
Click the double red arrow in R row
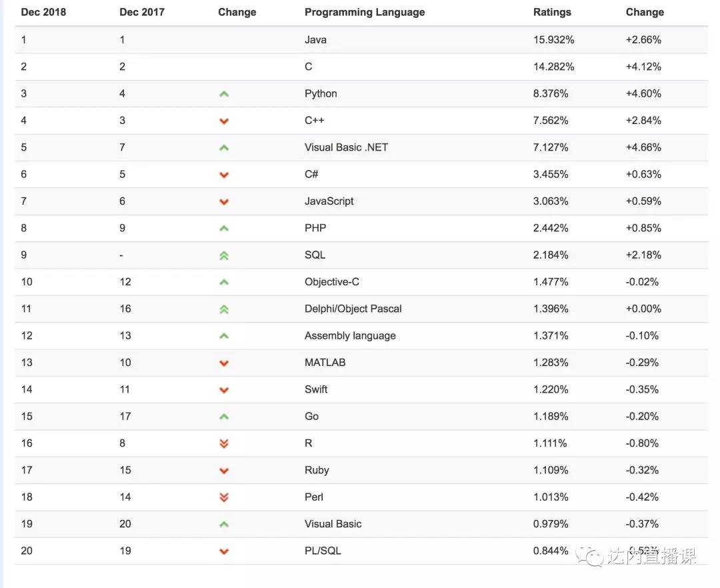coord(223,444)
